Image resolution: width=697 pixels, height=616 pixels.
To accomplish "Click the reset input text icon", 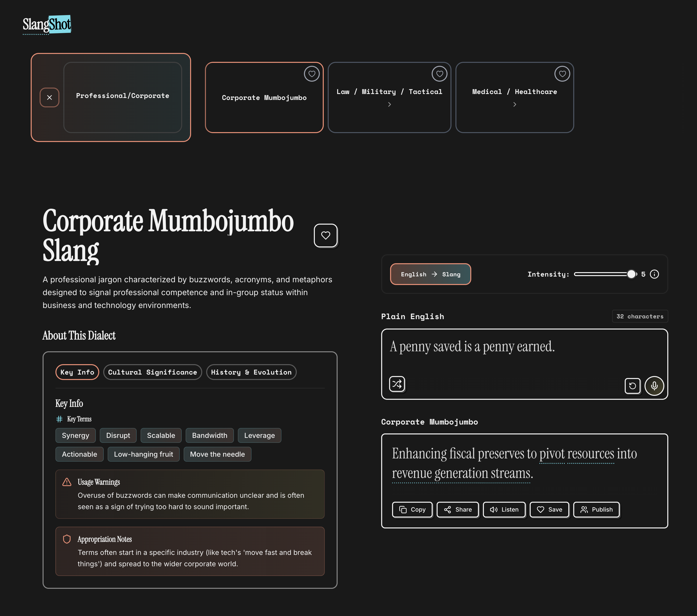I will tap(632, 386).
